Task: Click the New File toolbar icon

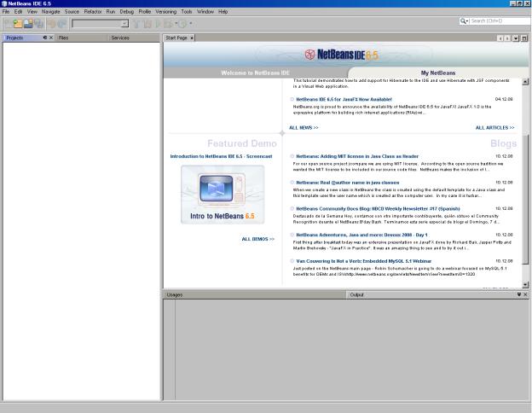Action: (9, 23)
